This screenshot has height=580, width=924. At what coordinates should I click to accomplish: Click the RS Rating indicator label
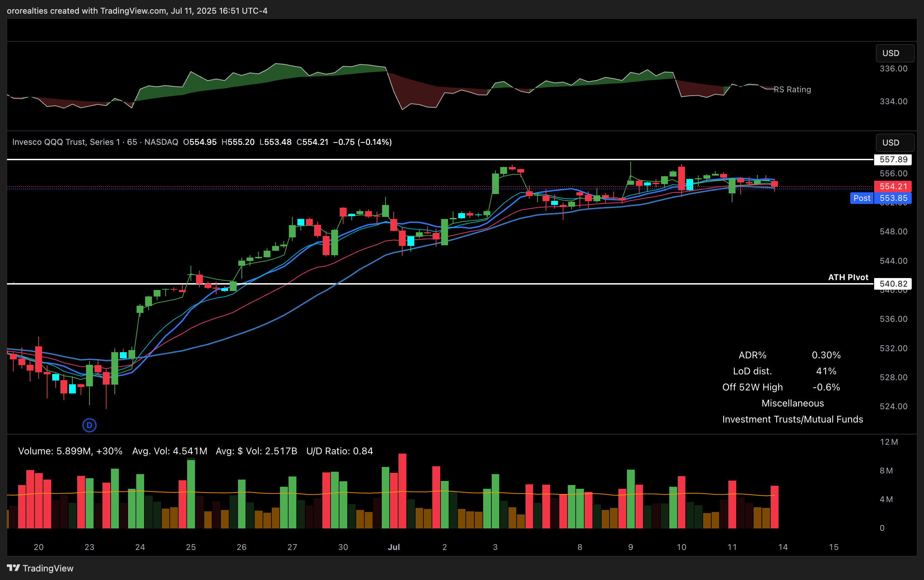[792, 89]
